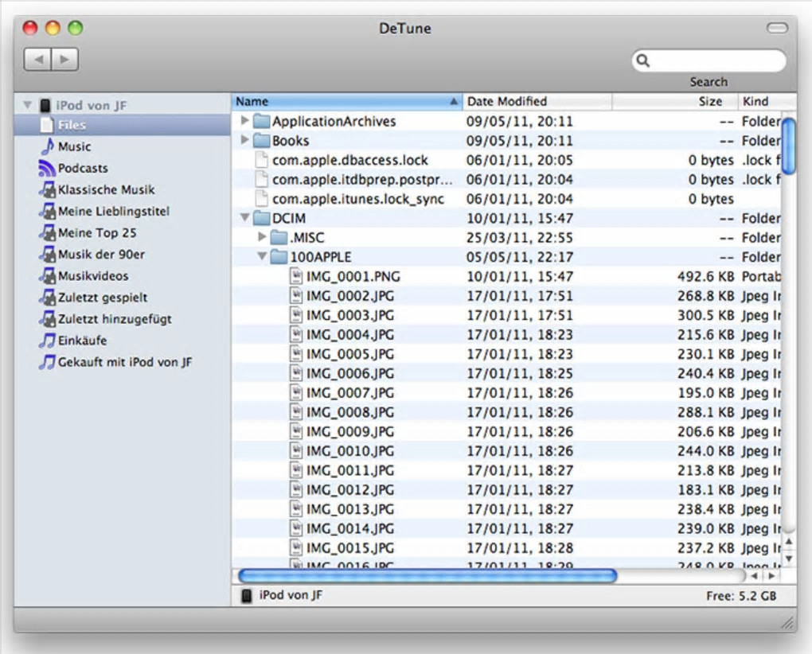Sort by the Kind column header
Viewport: 812px width, 654px height.
pyautogui.click(x=767, y=101)
